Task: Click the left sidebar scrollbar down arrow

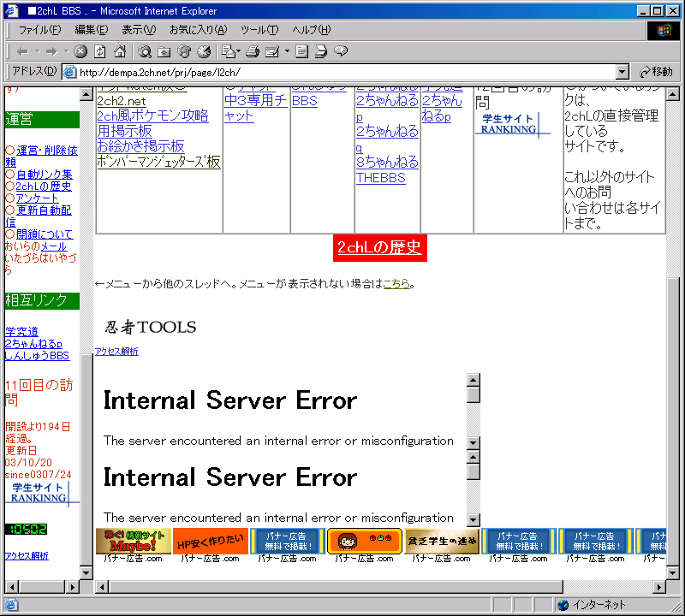Action: pos(86,572)
